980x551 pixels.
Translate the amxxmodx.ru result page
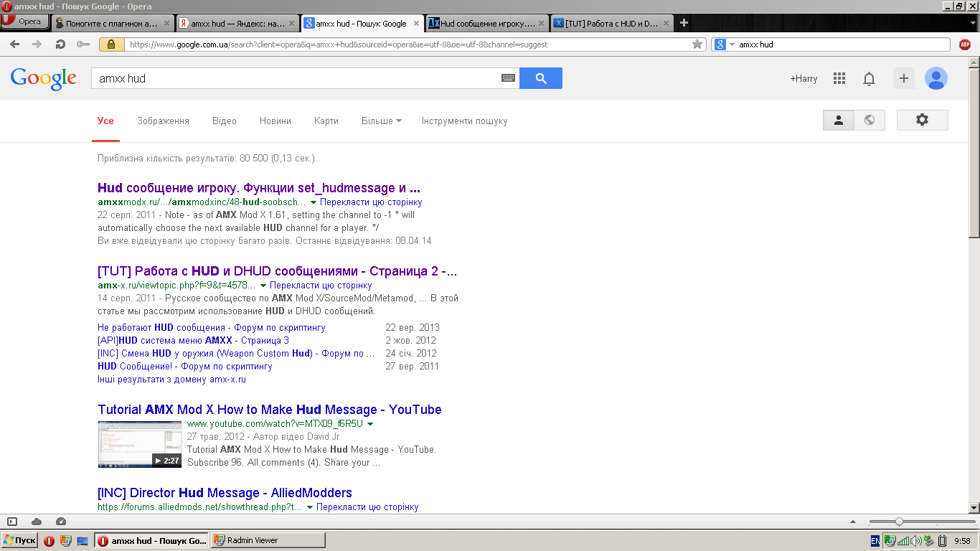(371, 202)
